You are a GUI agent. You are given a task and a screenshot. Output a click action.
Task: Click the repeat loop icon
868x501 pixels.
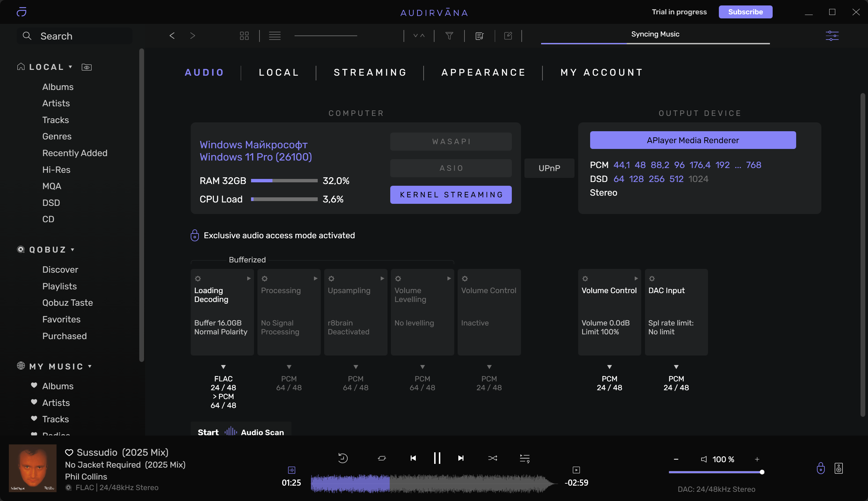[382, 458]
